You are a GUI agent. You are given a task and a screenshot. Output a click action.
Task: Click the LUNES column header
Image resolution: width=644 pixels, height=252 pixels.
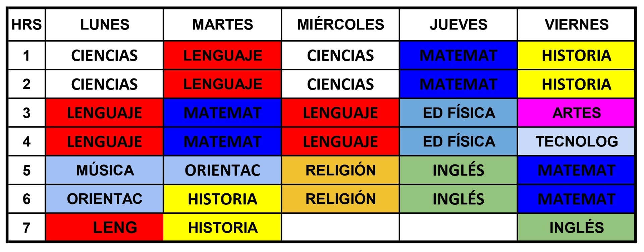coord(105,25)
